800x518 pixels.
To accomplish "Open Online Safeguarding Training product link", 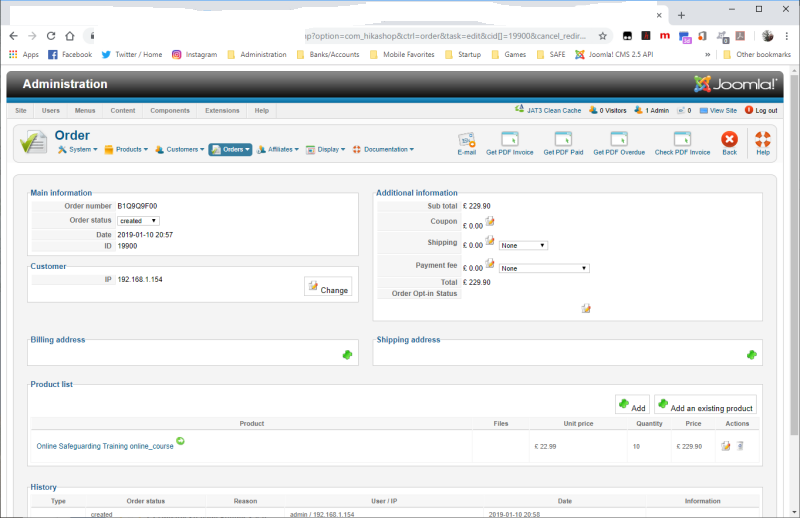I will coord(105,446).
